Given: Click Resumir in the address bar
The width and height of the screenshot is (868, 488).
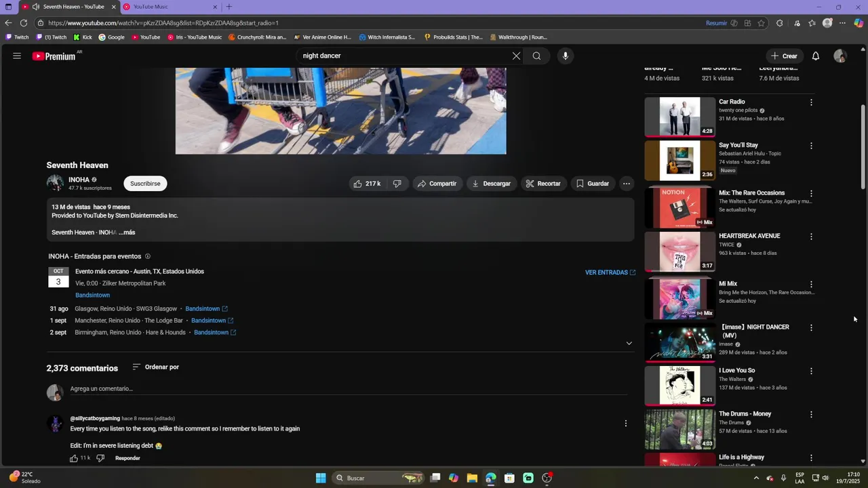Looking at the screenshot, I should (716, 23).
